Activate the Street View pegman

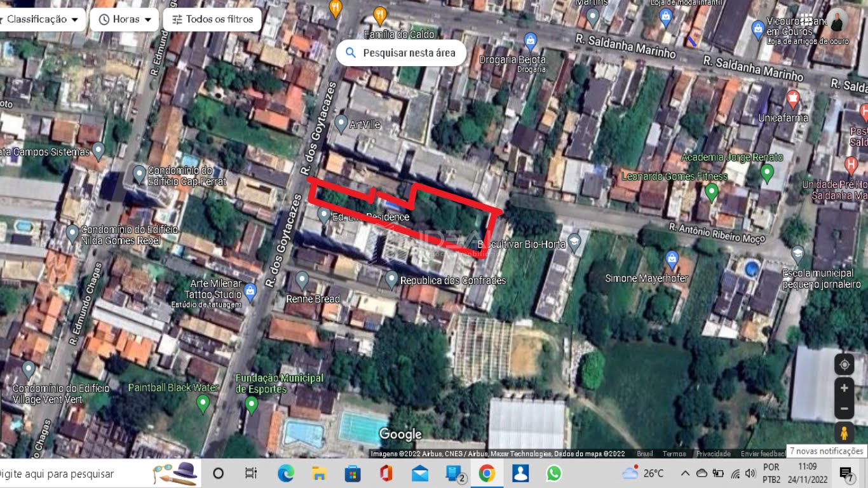[844, 433]
